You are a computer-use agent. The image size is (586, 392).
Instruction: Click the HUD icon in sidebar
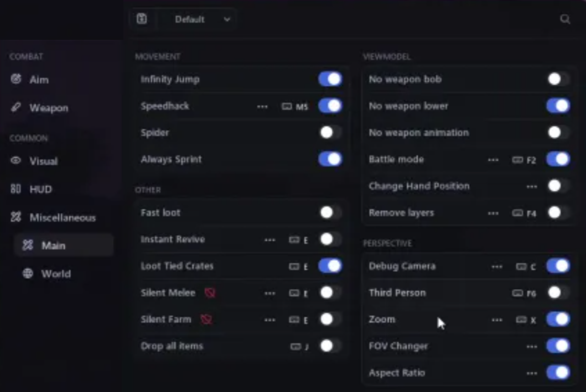[16, 189]
